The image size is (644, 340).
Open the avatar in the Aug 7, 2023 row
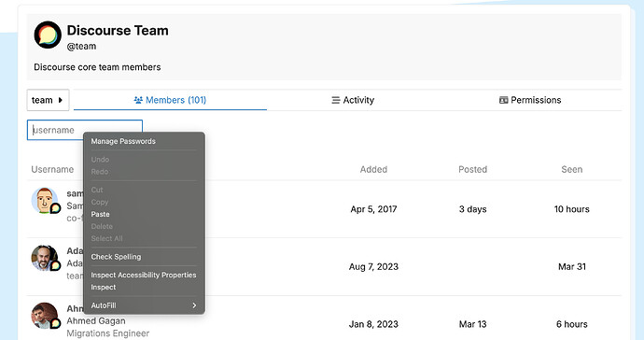click(45, 258)
